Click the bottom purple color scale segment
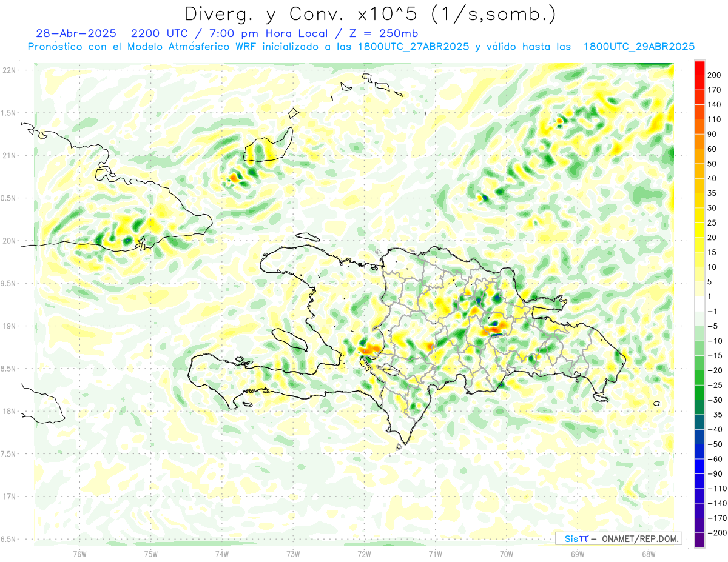This screenshot has width=728, height=562. [699, 540]
